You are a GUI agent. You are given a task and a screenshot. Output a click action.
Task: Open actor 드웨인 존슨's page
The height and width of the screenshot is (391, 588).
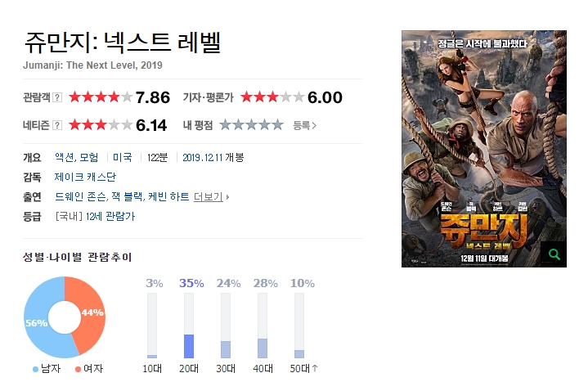[81, 197]
